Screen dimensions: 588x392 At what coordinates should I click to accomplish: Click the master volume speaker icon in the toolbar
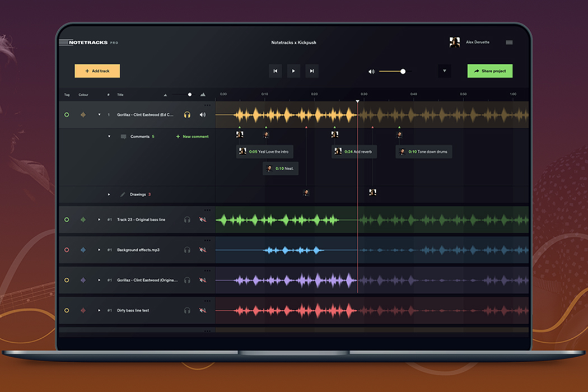[x=371, y=72]
